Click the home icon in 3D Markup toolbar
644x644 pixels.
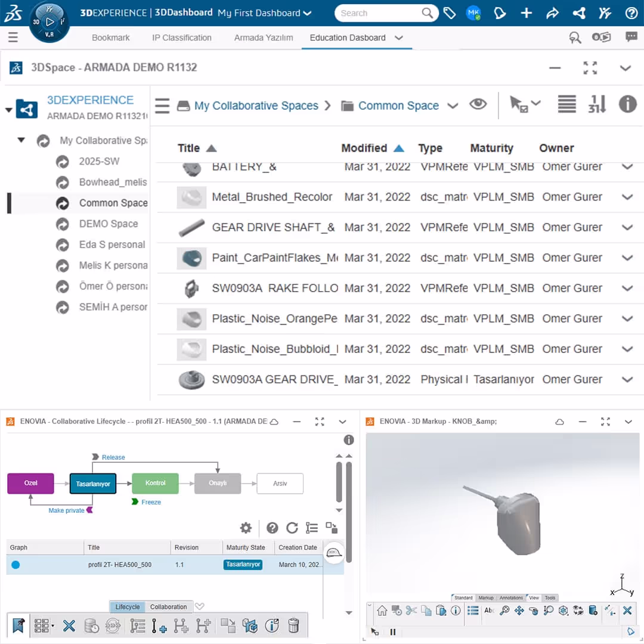[x=382, y=611]
